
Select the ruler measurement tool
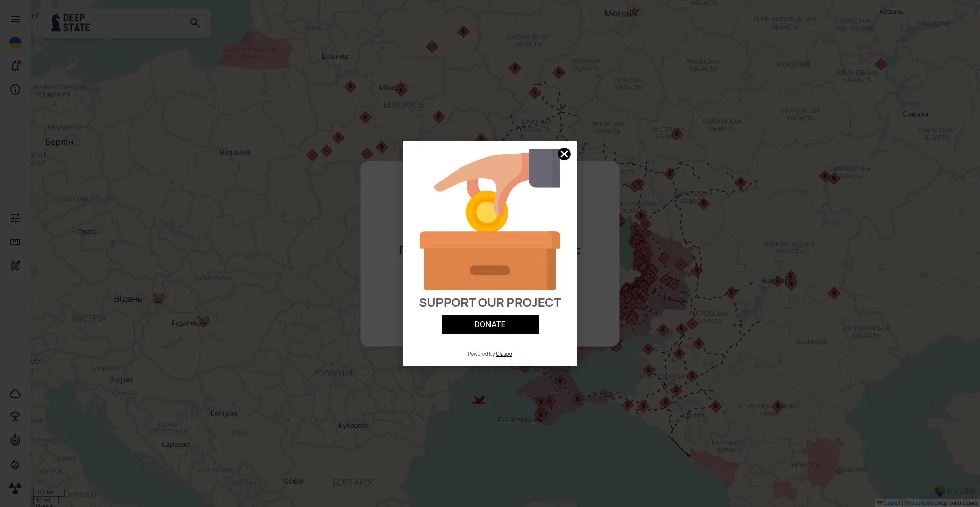coord(15,242)
